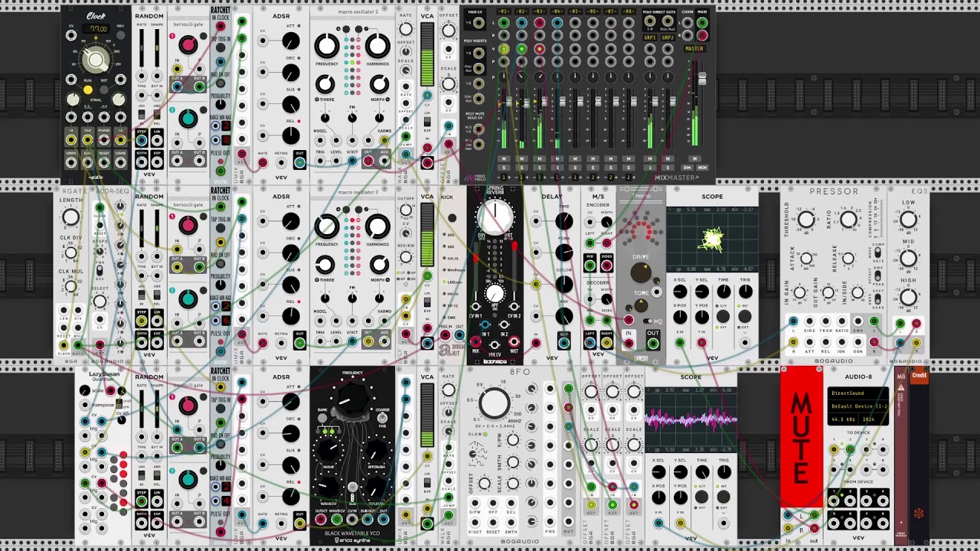Click the Pressor ATTACK knob
Screen dimensions: 980x551
click(806, 259)
